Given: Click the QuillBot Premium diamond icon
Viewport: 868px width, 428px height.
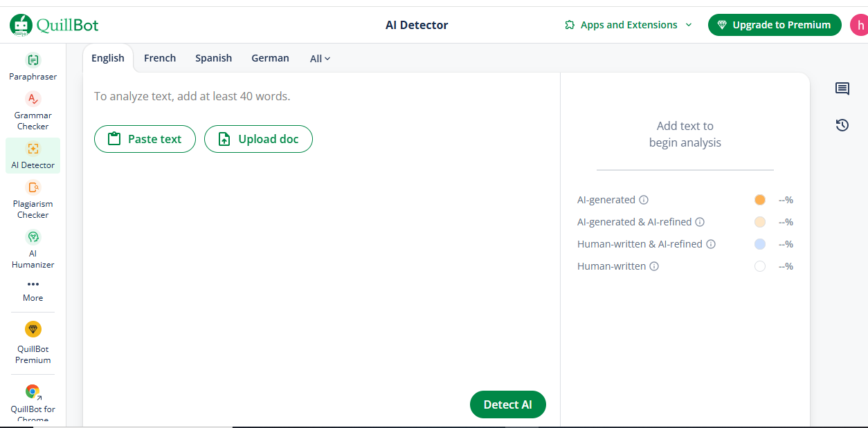Looking at the screenshot, I should 33,329.
